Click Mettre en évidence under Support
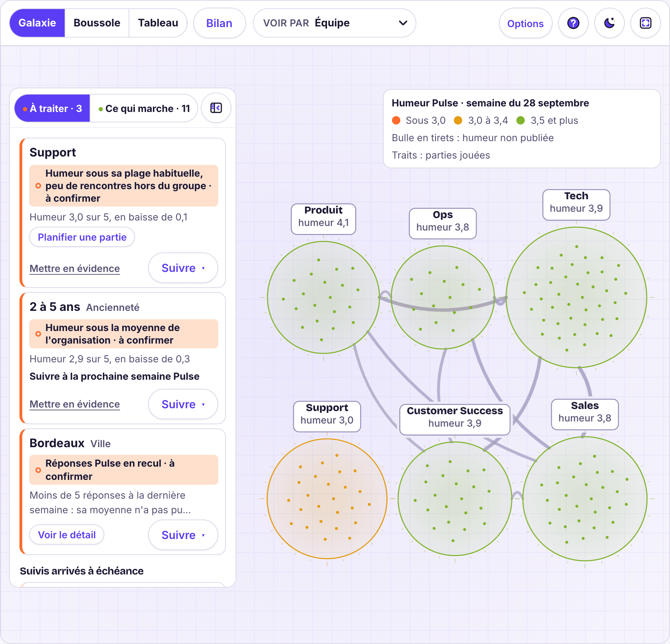 75,268
